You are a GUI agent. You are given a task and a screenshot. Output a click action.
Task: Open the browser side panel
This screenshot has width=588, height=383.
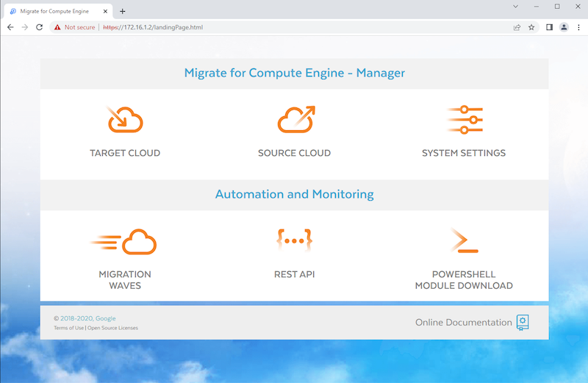point(549,27)
